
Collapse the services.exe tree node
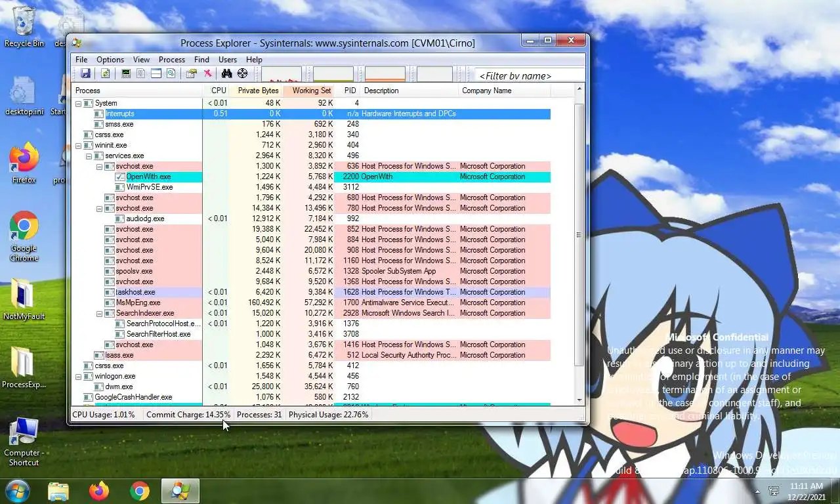point(89,156)
